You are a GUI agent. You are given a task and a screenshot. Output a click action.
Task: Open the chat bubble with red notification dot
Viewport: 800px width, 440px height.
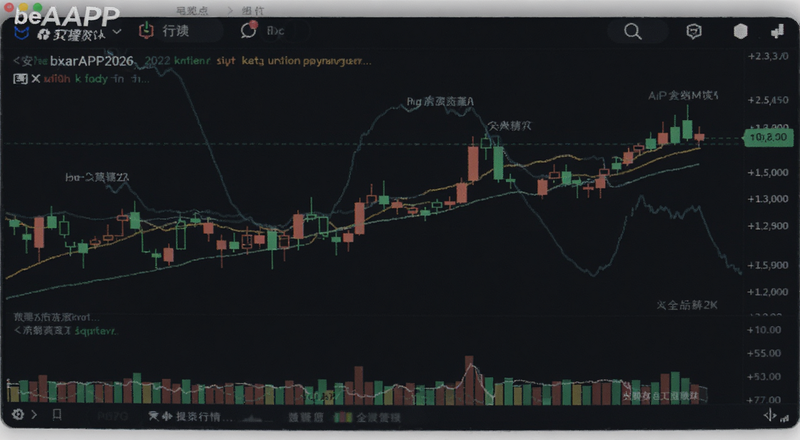tap(249, 30)
